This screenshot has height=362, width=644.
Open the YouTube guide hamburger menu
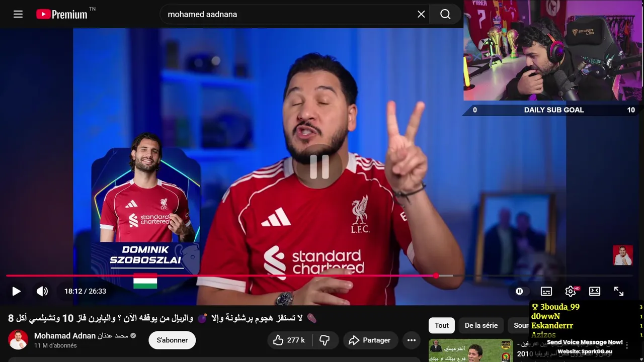[x=18, y=14]
